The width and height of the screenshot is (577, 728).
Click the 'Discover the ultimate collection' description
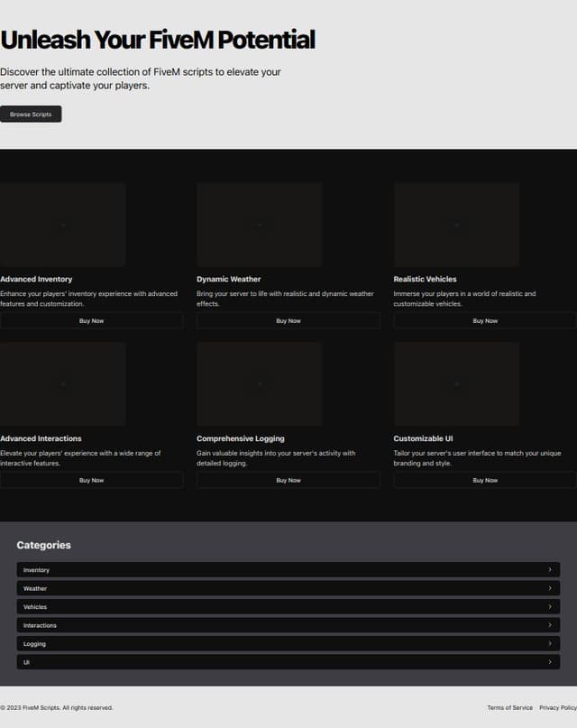click(x=141, y=78)
